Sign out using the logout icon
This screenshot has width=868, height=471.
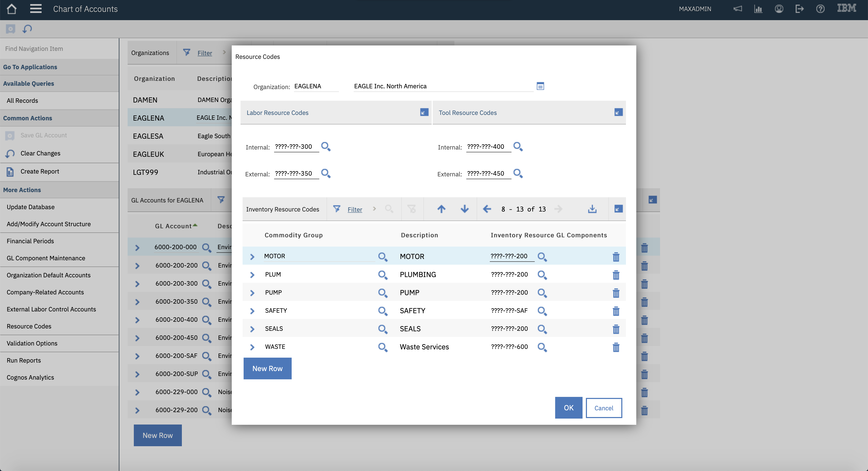(800, 9)
